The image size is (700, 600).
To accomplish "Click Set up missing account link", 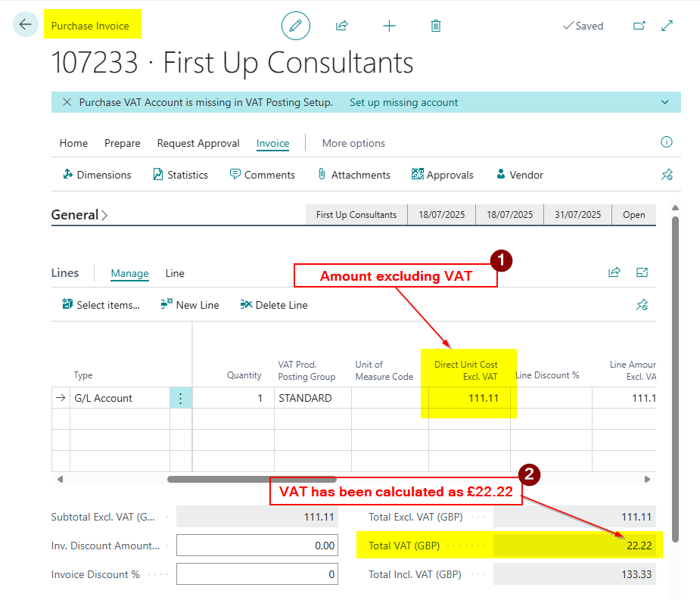I will tap(403, 102).
